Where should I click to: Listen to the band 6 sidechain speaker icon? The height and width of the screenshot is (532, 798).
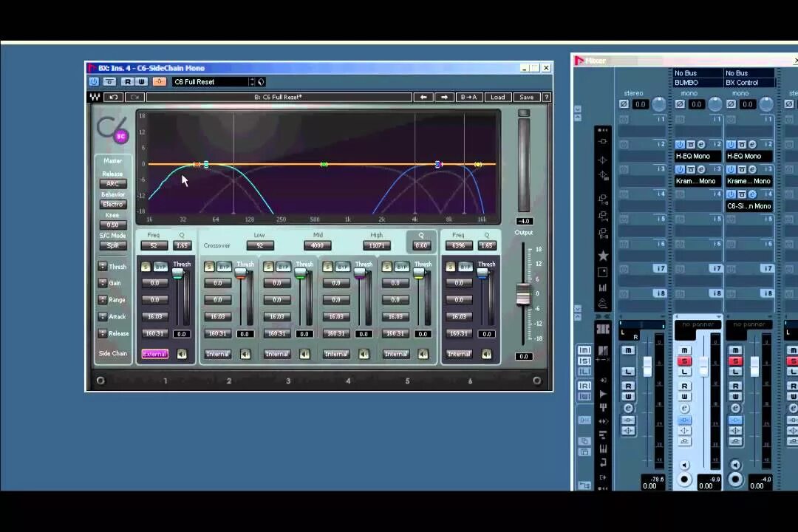486,354
